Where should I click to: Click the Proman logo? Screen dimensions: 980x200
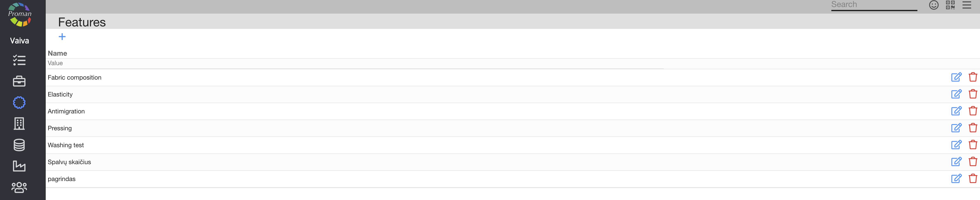(x=20, y=14)
